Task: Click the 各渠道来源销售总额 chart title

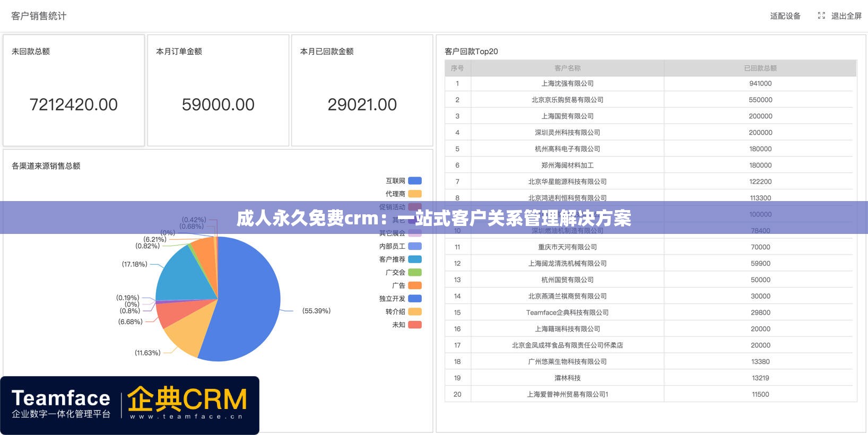Action: [46, 166]
